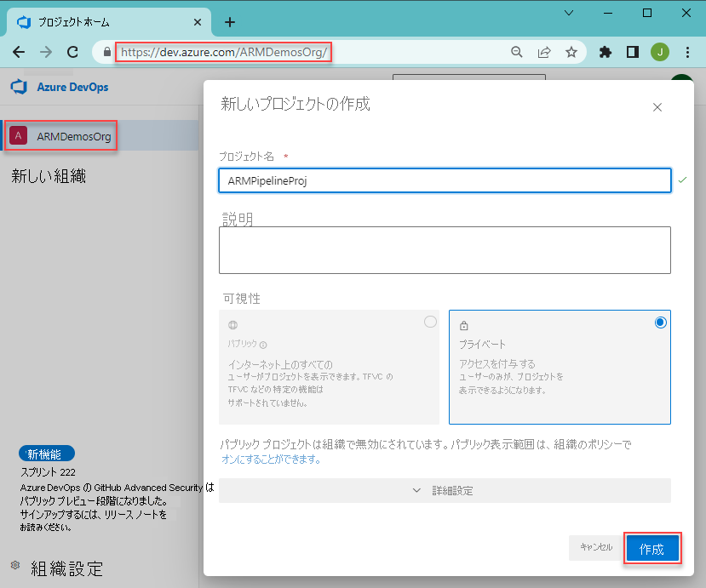706x588 pixels.
Task: Open the tab search chevron
Action: click(x=569, y=13)
